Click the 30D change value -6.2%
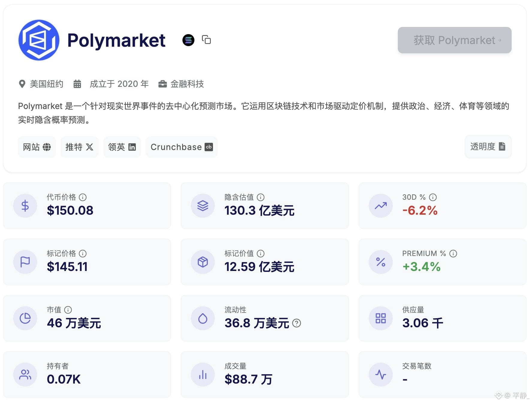532x403 pixels. click(420, 210)
